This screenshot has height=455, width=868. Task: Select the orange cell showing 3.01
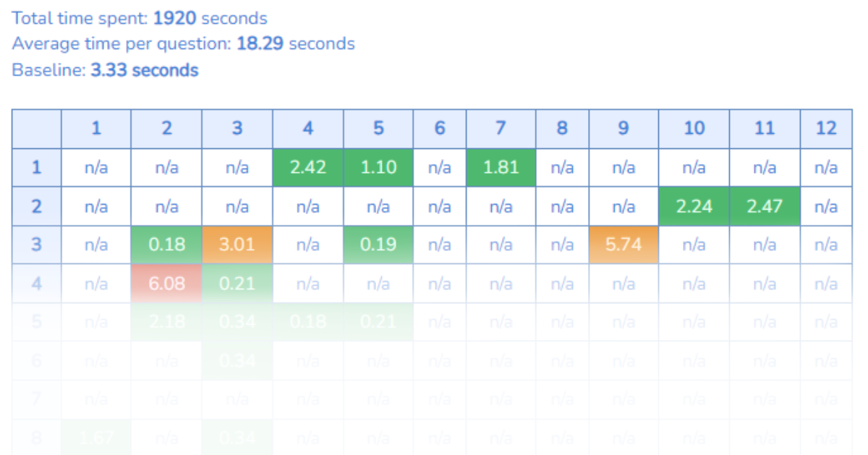(x=237, y=244)
